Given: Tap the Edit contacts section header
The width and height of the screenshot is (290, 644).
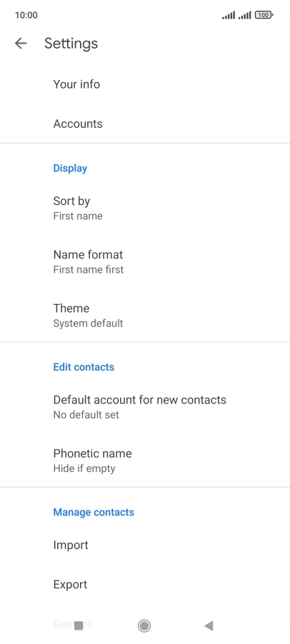Looking at the screenshot, I should tap(84, 367).
